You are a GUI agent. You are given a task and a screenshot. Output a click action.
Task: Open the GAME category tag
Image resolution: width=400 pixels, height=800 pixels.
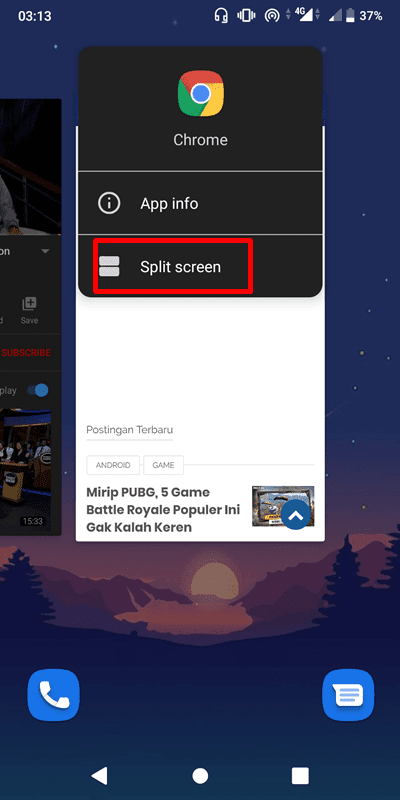pos(163,465)
